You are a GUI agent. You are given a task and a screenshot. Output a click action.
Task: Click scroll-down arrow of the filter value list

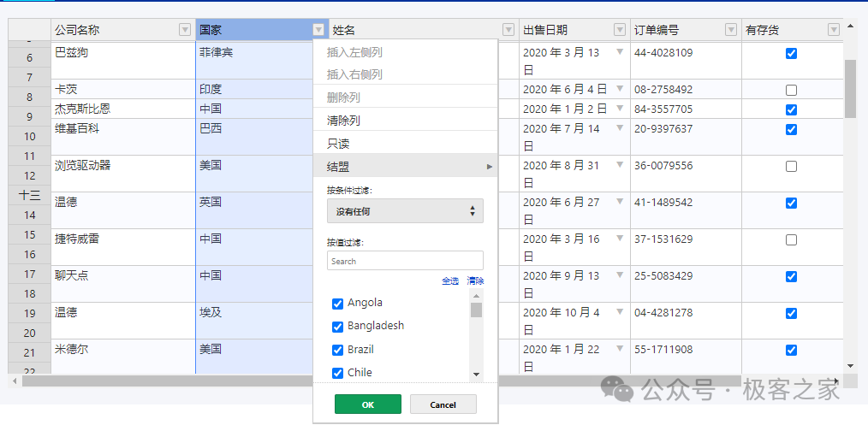point(476,374)
